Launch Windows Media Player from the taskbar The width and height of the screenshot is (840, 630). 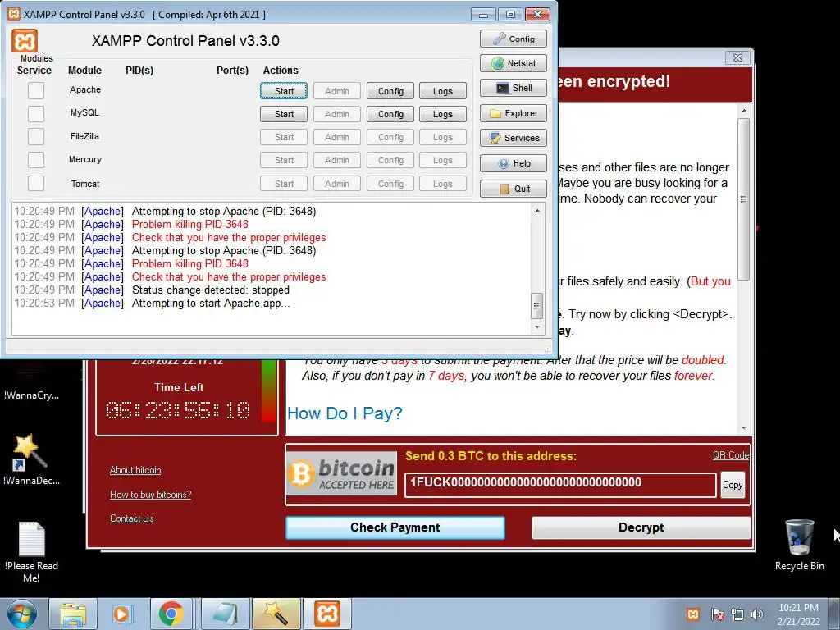coord(121,614)
